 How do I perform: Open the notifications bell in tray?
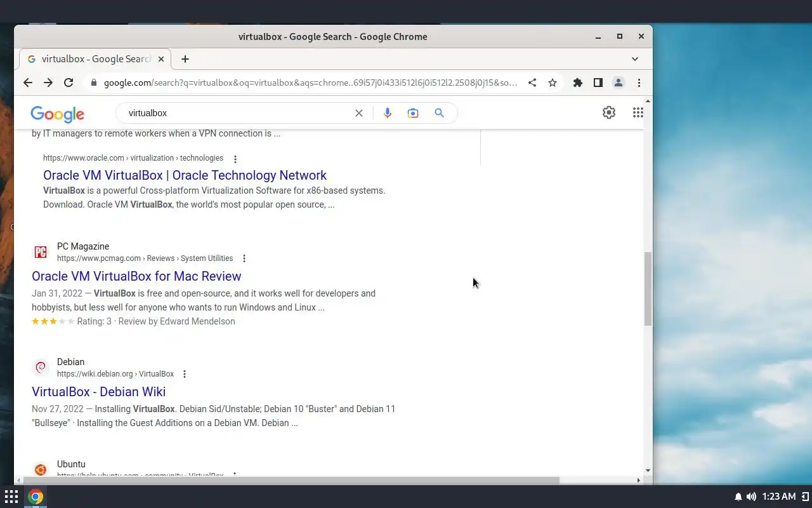point(738,497)
